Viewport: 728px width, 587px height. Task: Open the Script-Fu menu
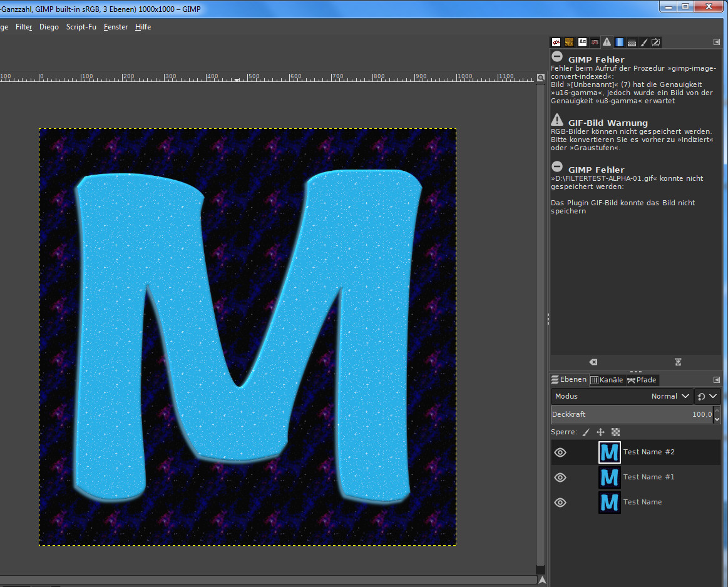pyautogui.click(x=81, y=27)
